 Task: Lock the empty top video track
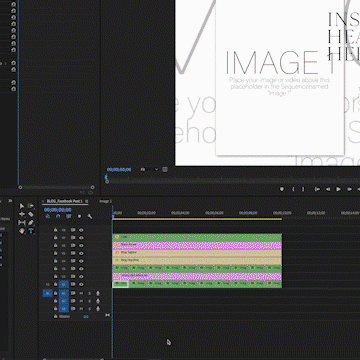coord(55,230)
